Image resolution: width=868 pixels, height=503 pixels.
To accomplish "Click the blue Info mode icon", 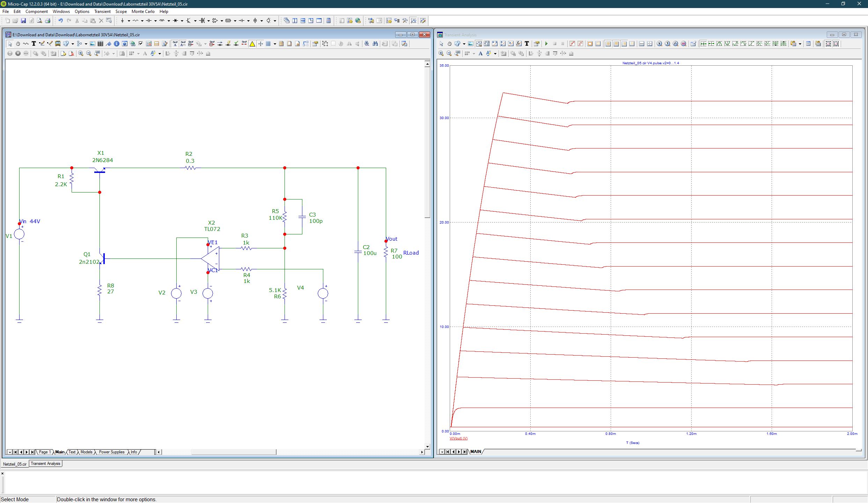I will point(117,44).
